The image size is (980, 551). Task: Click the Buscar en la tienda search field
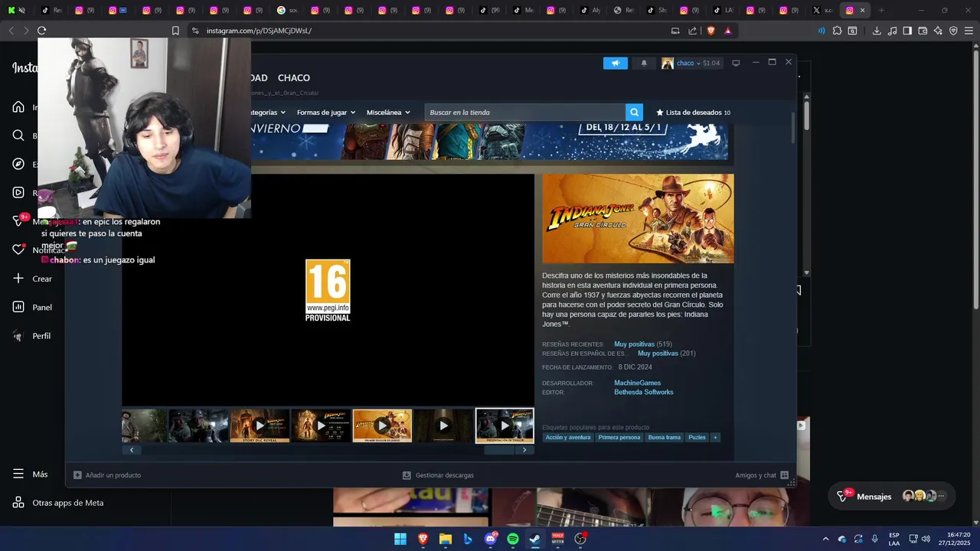tap(525, 112)
